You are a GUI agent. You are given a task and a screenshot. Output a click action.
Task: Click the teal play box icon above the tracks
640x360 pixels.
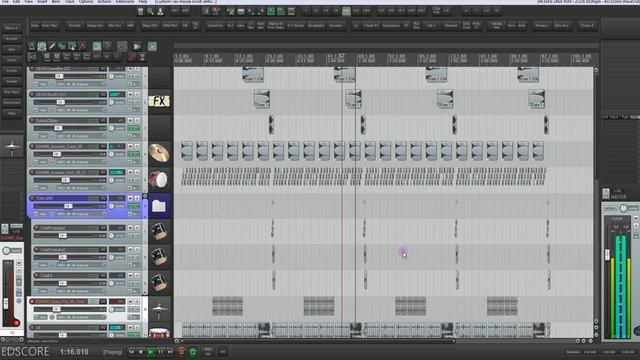pyautogui.click(x=152, y=46)
